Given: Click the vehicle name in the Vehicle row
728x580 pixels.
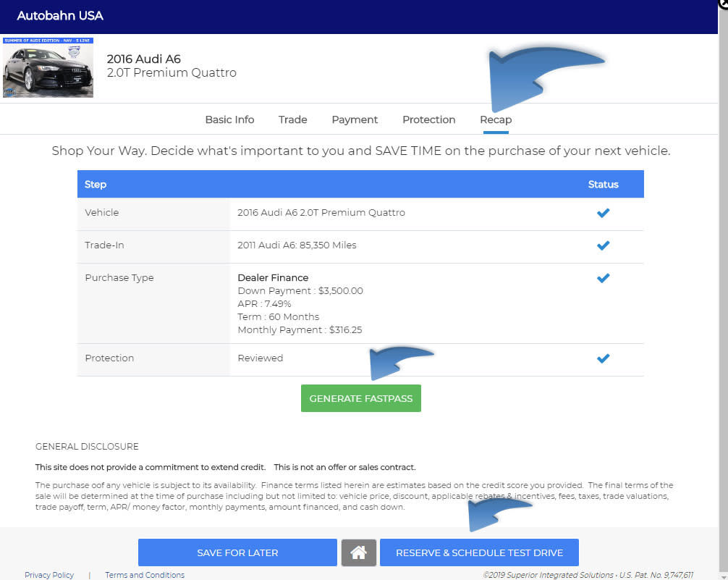Looking at the screenshot, I should tap(321, 212).
